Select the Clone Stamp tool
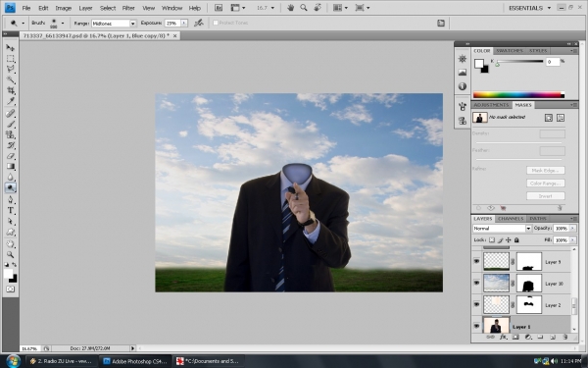The width and height of the screenshot is (588, 368). pyautogui.click(x=10, y=134)
